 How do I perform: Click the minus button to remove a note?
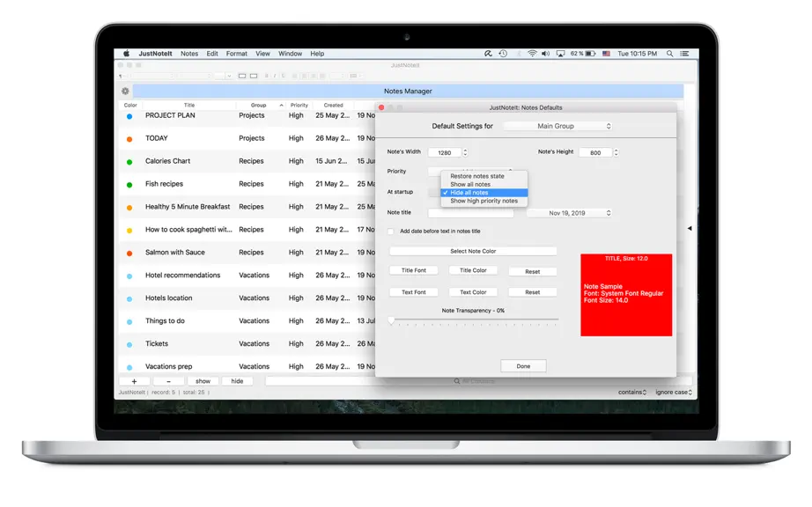[x=169, y=381]
